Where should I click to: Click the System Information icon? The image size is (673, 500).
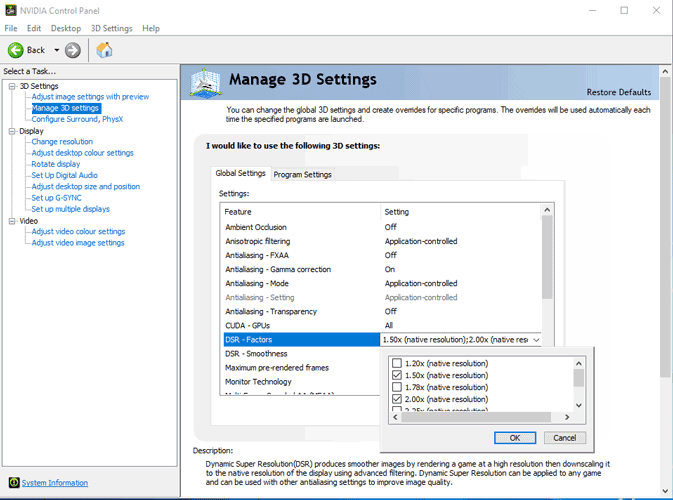pos(12,483)
